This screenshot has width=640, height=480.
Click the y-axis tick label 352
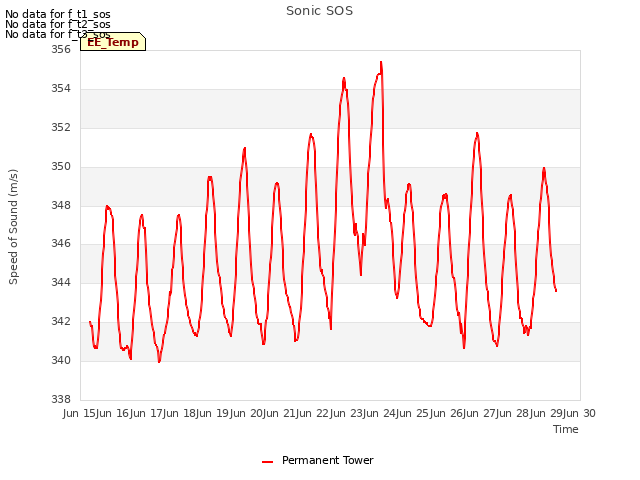click(61, 128)
